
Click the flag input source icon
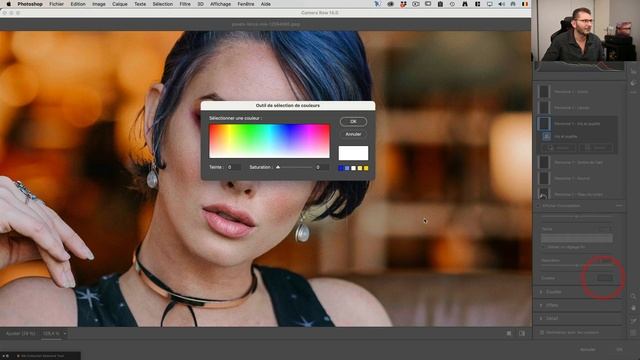click(x=525, y=4)
